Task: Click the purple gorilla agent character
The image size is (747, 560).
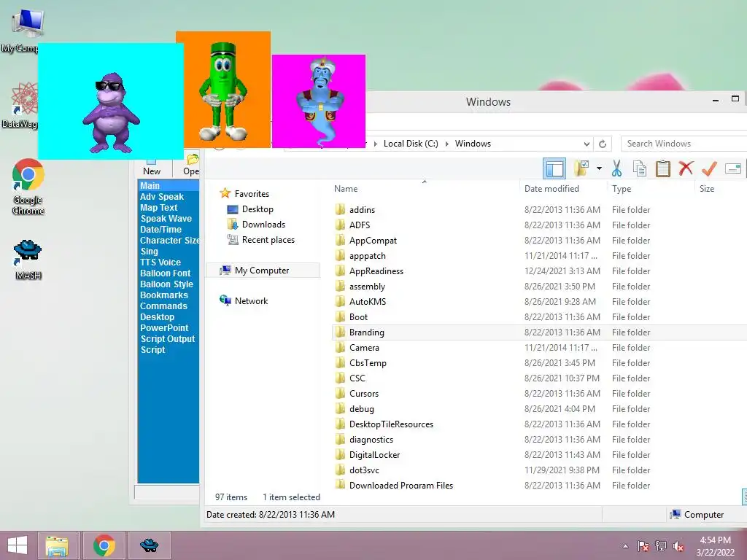Action: [111, 112]
